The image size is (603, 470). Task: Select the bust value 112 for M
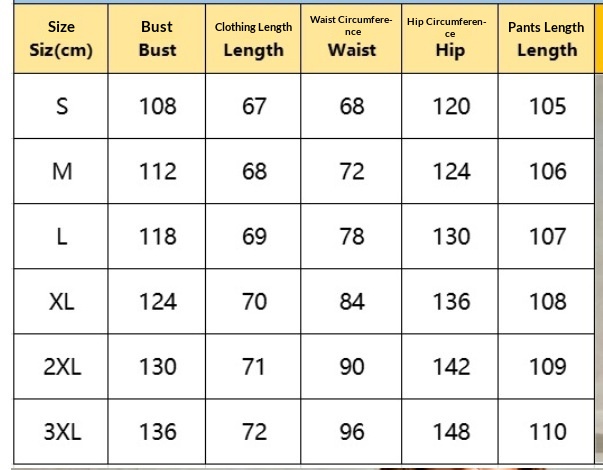click(x=158, y=171)
